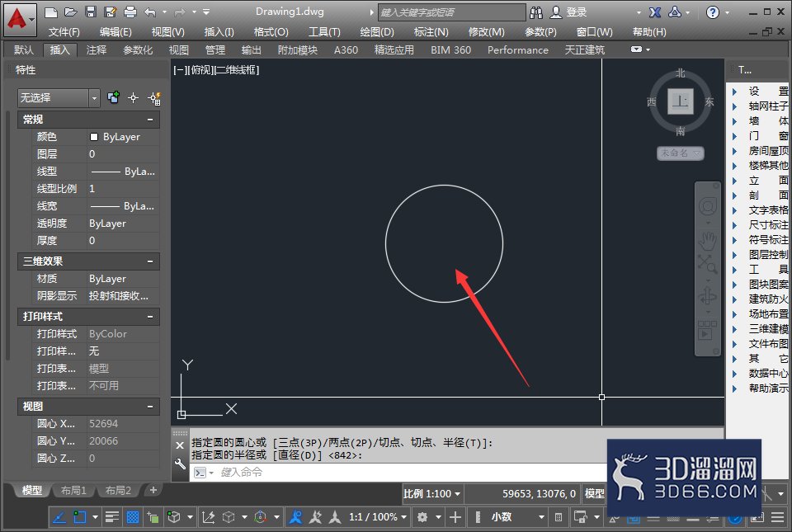The width and height of the screenshot is (792, 532).
Task: Click the Open file folder icon
Action: tap(71, 12)
